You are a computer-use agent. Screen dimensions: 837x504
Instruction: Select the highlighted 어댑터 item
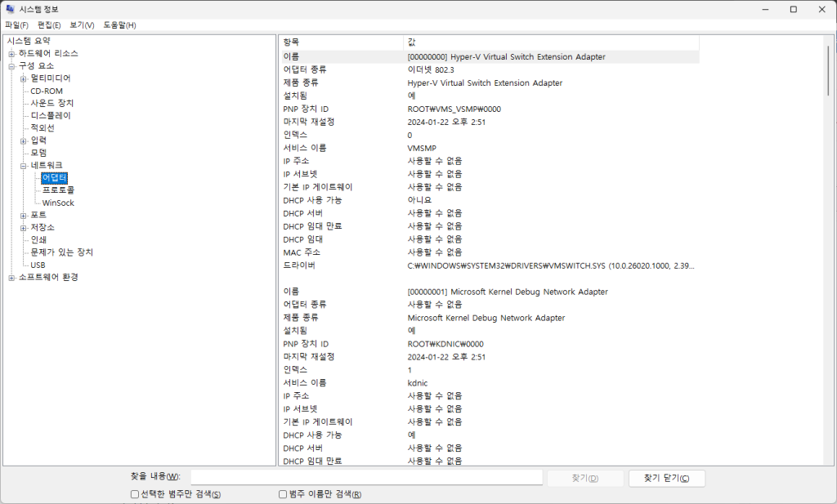tap(55, 177)
